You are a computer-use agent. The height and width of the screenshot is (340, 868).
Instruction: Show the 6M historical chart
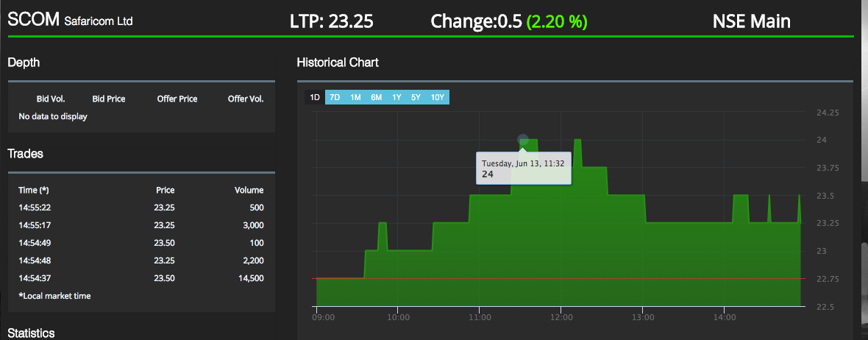[376, 97]
